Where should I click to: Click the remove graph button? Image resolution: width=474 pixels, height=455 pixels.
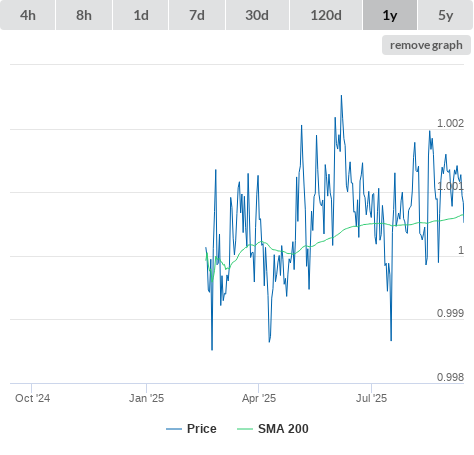coord(426,45)
